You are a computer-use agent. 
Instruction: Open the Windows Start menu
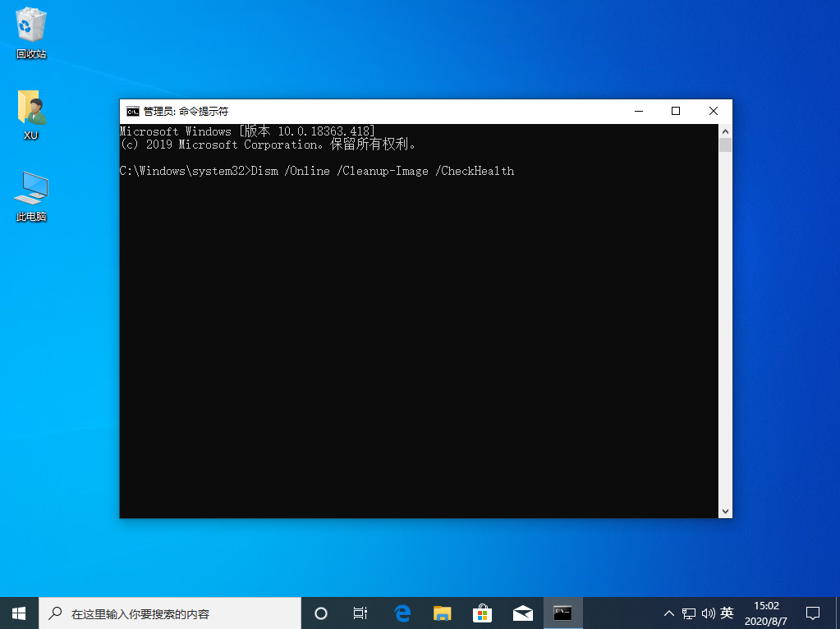pos(19,613)
